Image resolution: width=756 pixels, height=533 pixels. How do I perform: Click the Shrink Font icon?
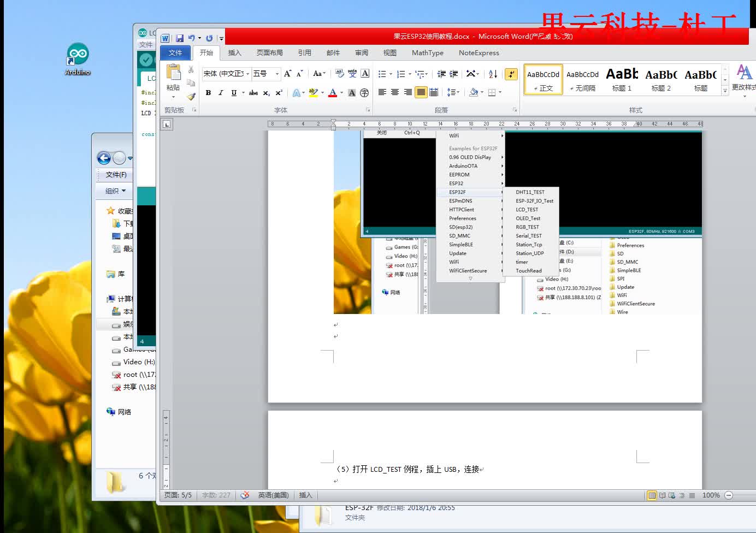(299, 73)
